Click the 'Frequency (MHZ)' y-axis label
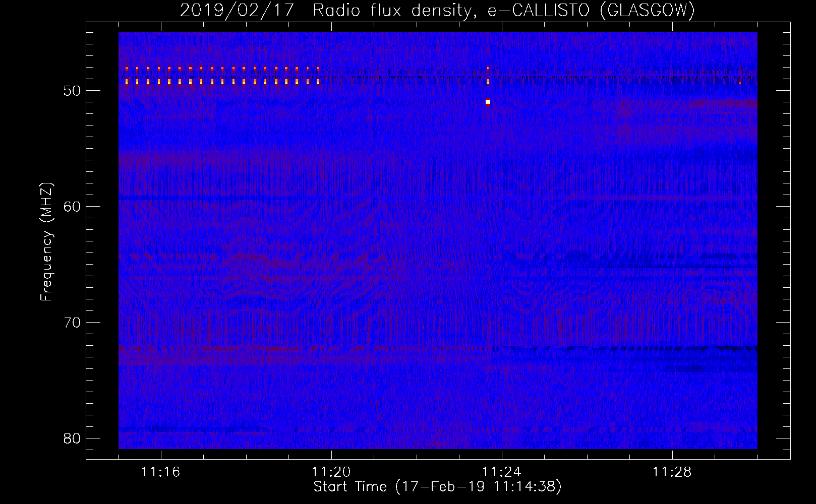The image size is (816, 504). 46,241
